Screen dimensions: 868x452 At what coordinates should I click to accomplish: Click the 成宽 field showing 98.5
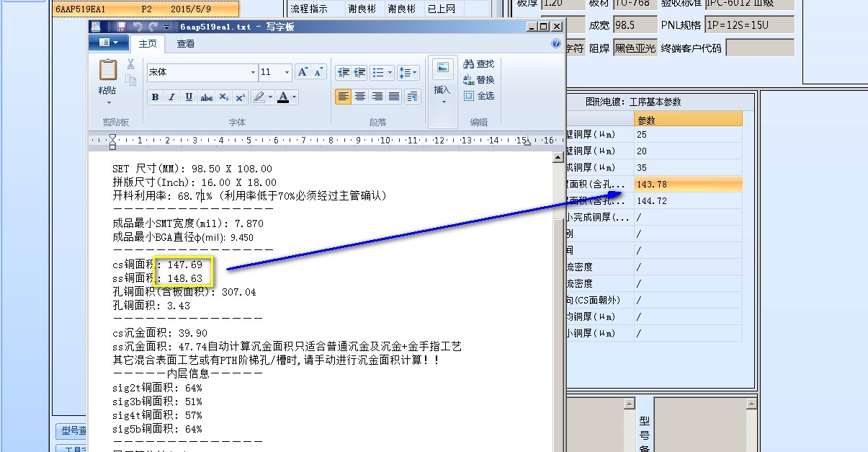[x=635, y=25]
